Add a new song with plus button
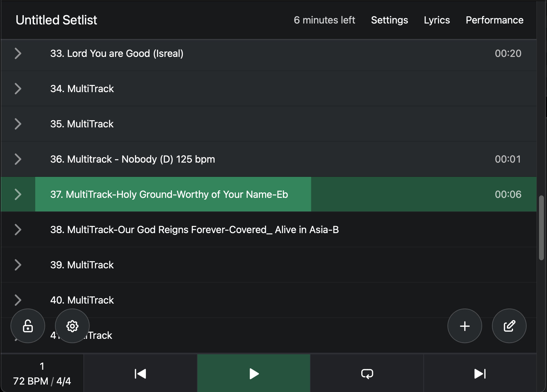547x392 pixels. [x=464, y=326]
